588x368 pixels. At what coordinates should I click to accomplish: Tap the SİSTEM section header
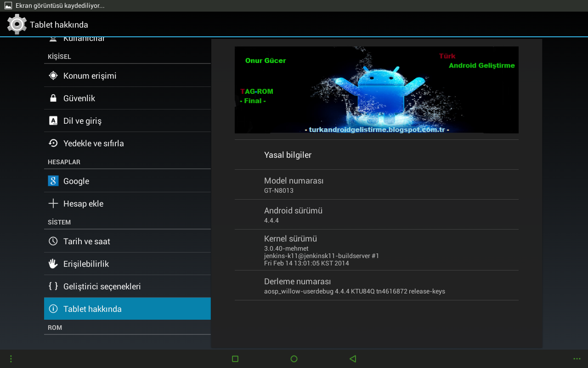[x=59, y=222]
